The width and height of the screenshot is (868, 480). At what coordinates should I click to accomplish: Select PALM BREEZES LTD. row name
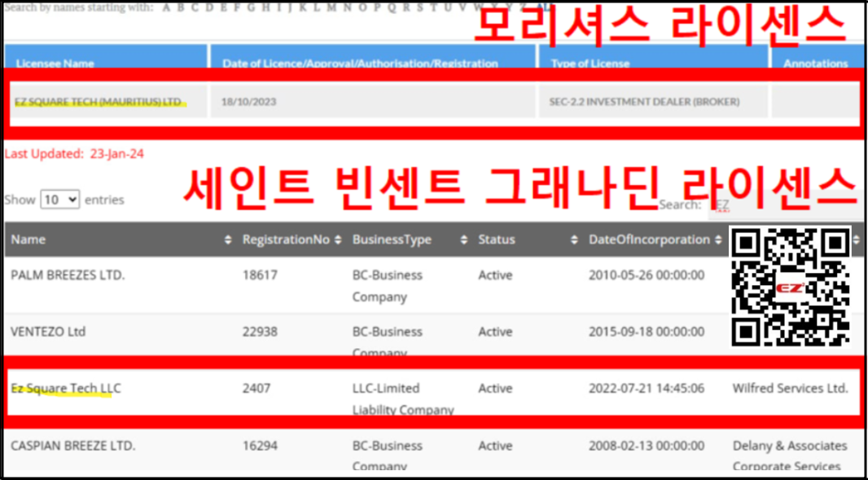68,275
